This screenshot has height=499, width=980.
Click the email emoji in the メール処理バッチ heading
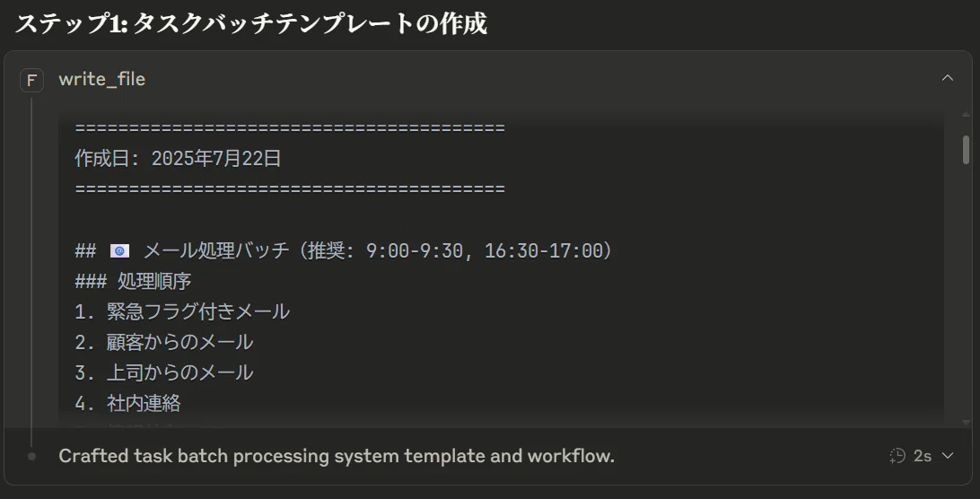click(119, 250)
